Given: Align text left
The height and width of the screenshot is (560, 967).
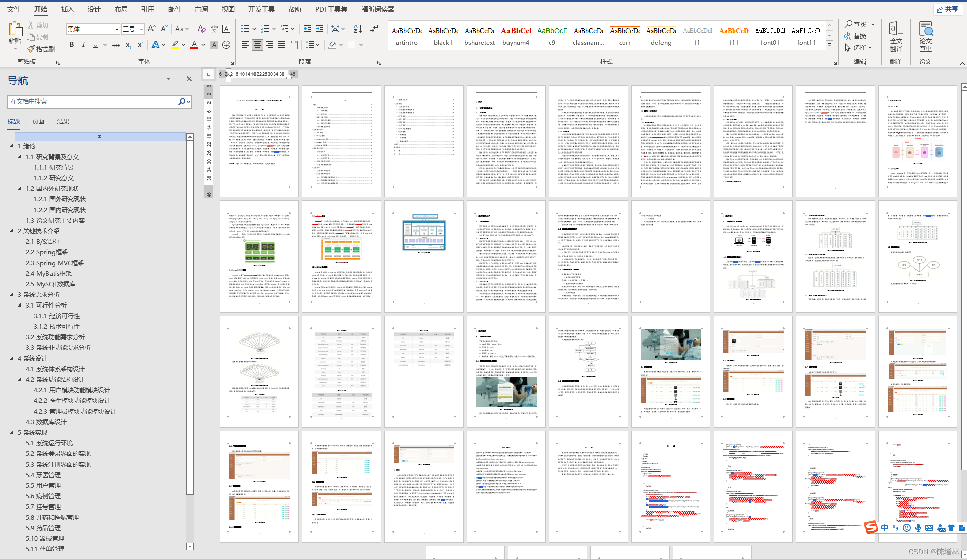Looking at the screenshot, I should (245, 45).
